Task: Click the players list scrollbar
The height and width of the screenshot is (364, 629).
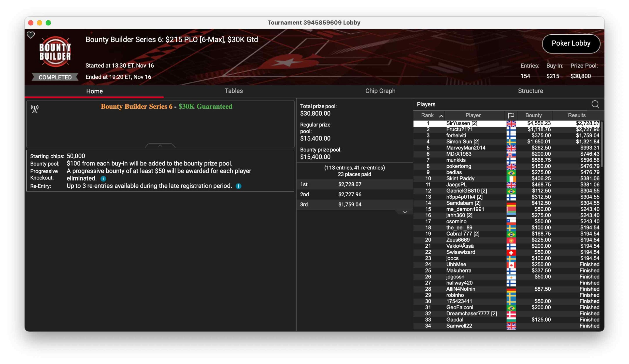Action: tap(601, 145)
